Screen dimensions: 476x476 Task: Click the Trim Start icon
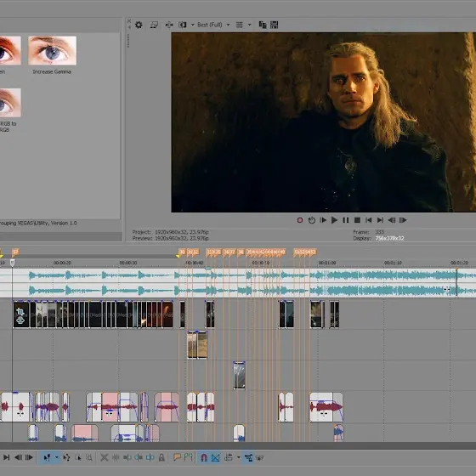coord(127,457)
